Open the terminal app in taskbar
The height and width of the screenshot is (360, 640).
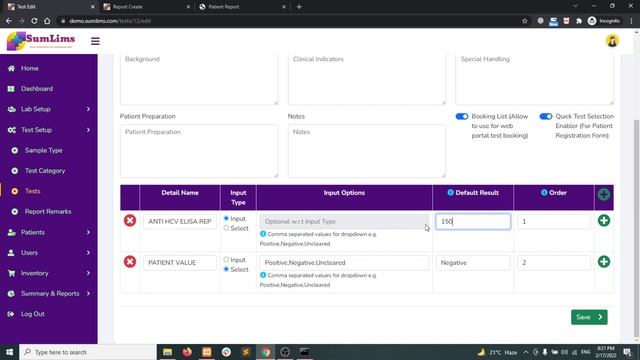pos(304,352)
